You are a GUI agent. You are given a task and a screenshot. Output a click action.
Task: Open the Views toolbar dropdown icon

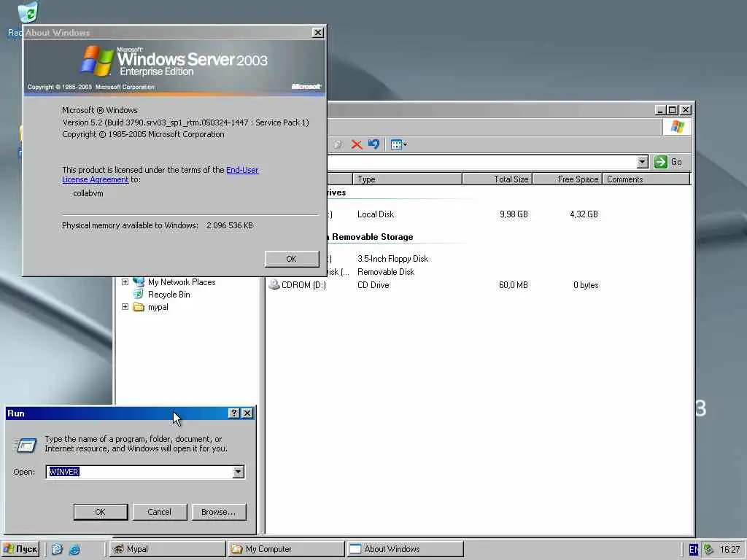point(399,144)
